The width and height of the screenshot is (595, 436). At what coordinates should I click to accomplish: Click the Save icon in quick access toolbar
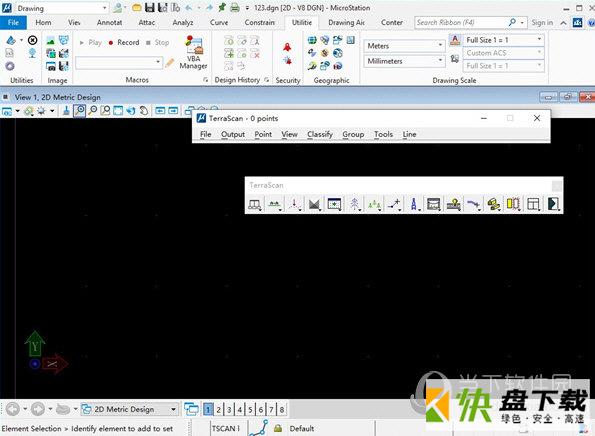150,8
